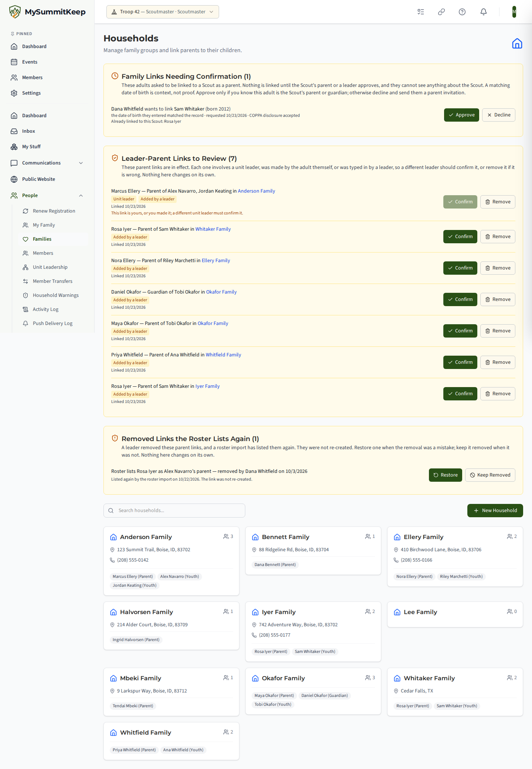Open Renew Registration
The height and width of the screenshot is (769, 532).
(x=53, y=211)
